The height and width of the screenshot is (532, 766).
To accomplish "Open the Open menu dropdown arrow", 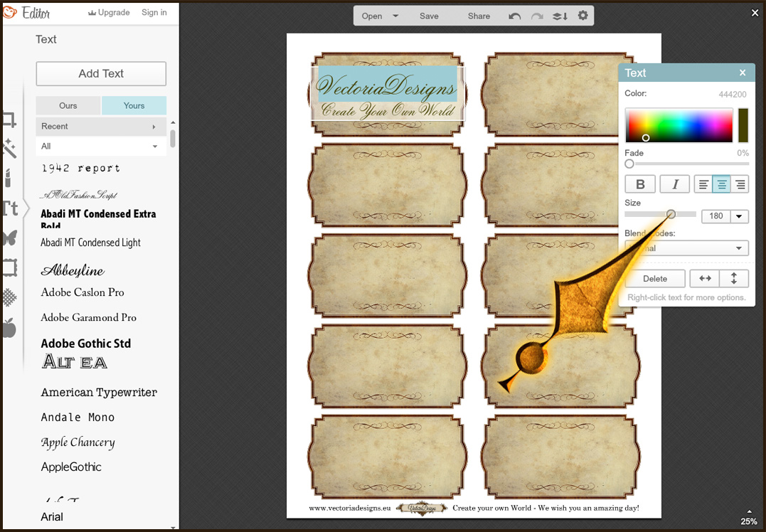I will [395, 16].
